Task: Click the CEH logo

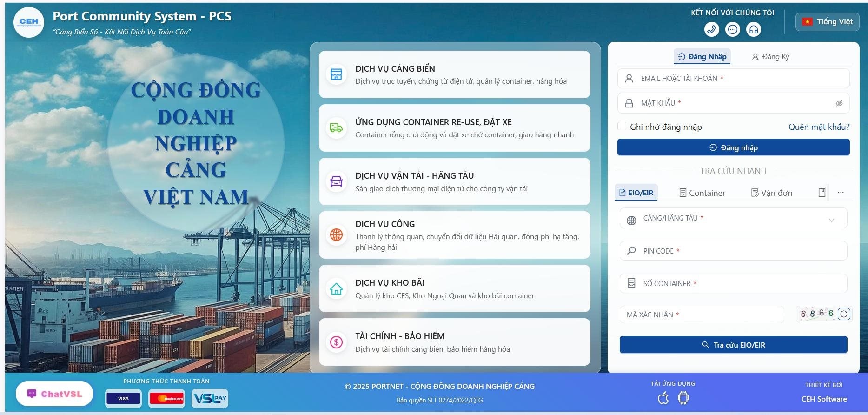Action: [x=29, y=22]
